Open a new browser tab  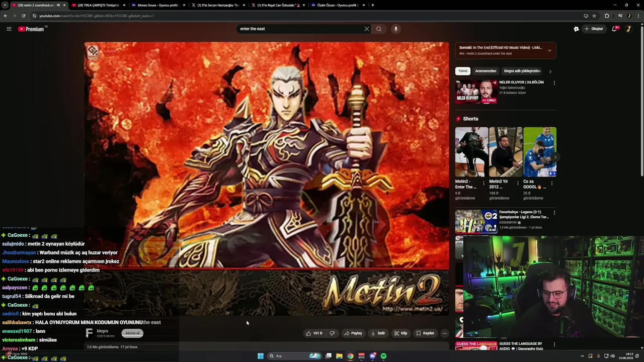pyautogui.click(x=372, y=5)
